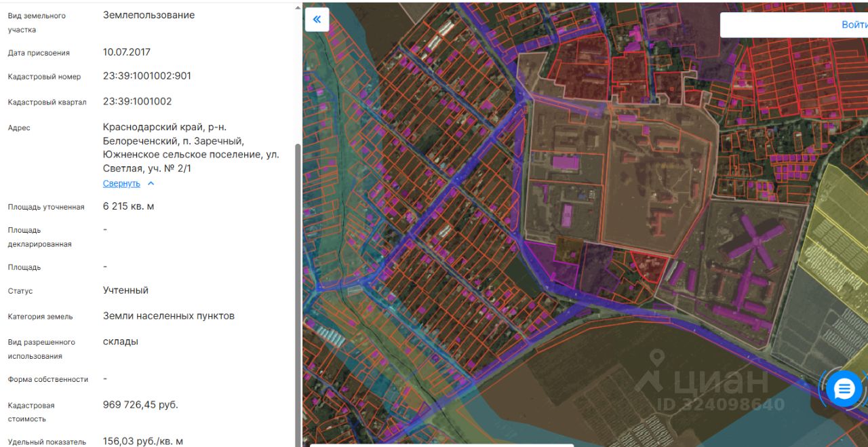Select cadastral cost 969 726,45 руб.
This screenshot has width=868, height=447.
(x=140, y=405)
